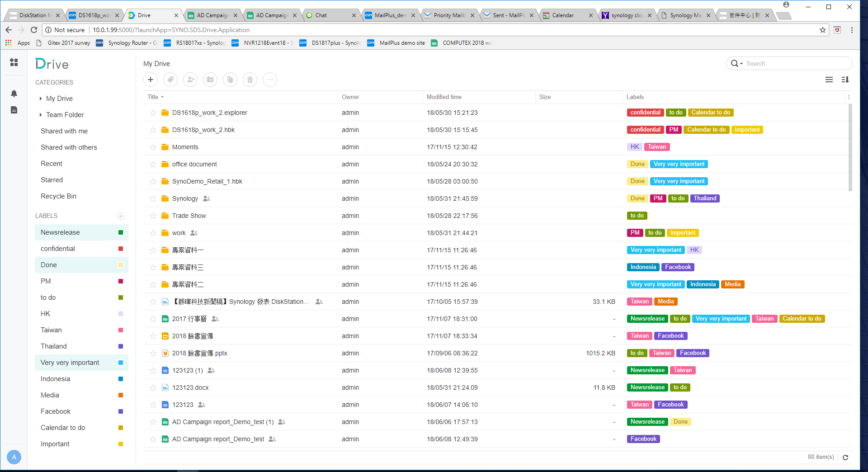
Task: Open the notifications bell in sidebar
Action: click(x=14, y=94)
